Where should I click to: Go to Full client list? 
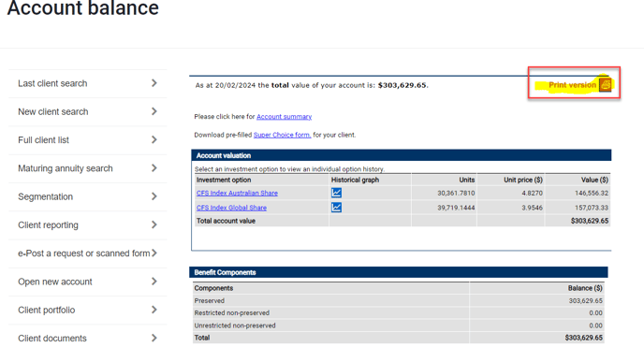click(x=87, y=140)
